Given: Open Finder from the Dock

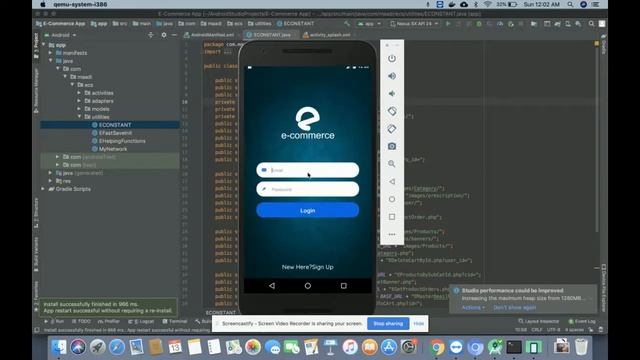Looking at the screenshot, I should coord(59,347).
